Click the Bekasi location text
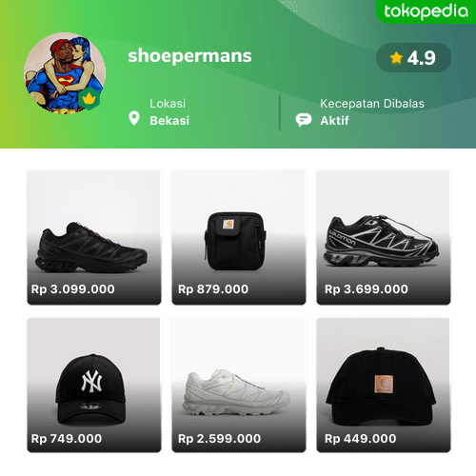Viewport: 476px width, 476px height. pos(169,121)
